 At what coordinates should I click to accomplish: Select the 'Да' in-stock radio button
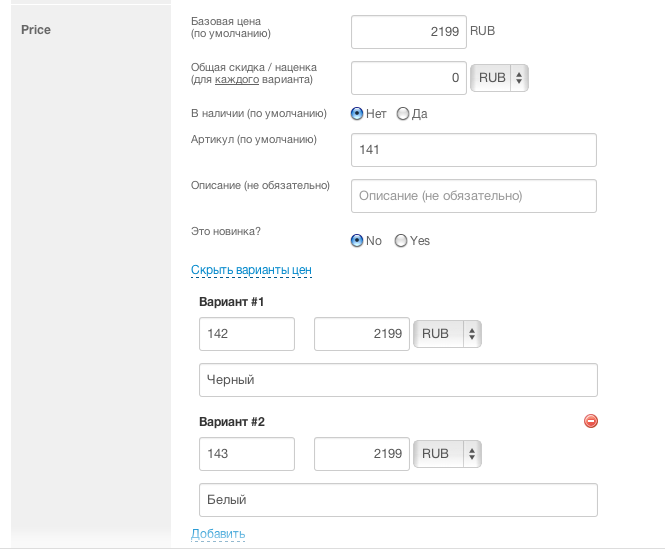(x=403, y=114)
